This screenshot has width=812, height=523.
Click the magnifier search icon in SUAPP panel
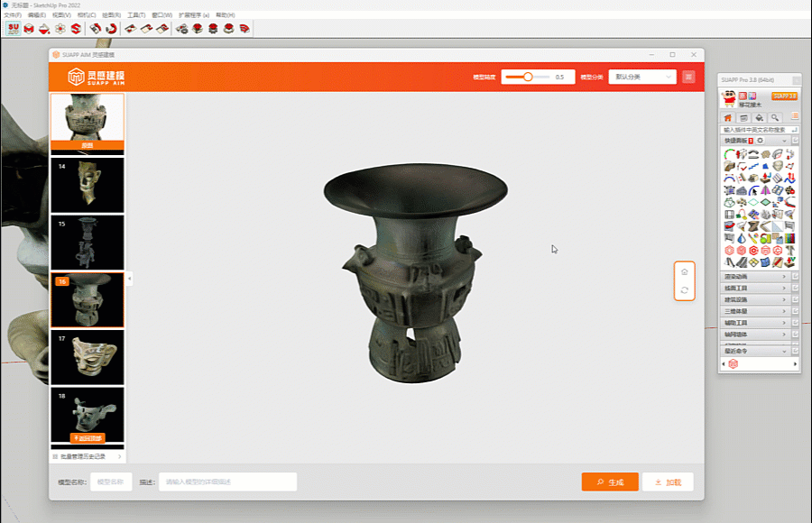(774, 117)
